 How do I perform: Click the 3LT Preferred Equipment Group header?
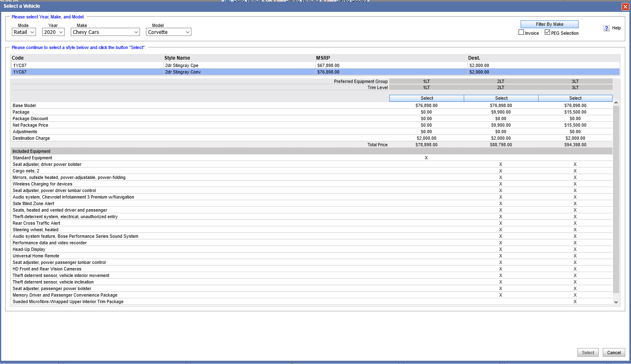[575, 81]
